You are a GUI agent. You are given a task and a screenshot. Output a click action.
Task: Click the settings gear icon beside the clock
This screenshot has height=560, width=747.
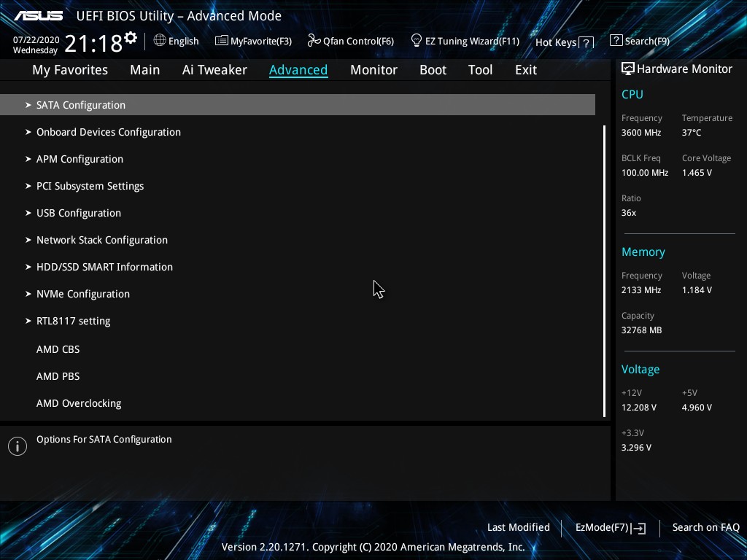[131, 37]
